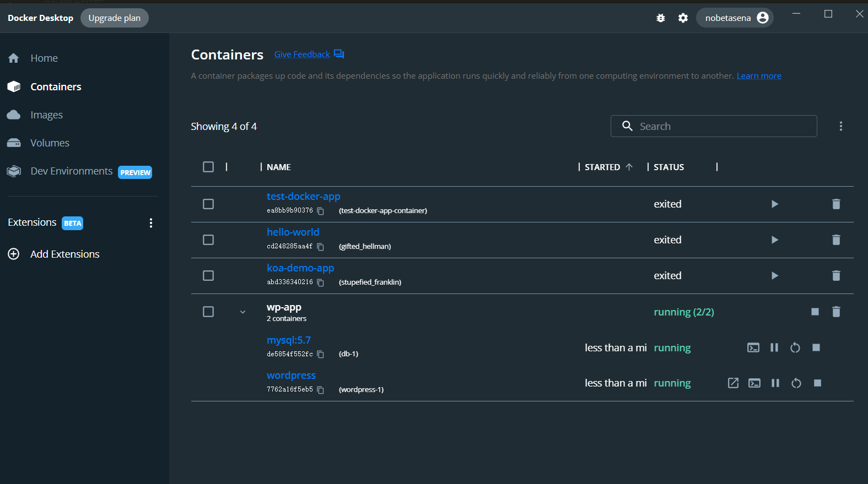The image size is (868, 484).
Task: Open the troubleshoot bug icon
Action: pos(660,18)
